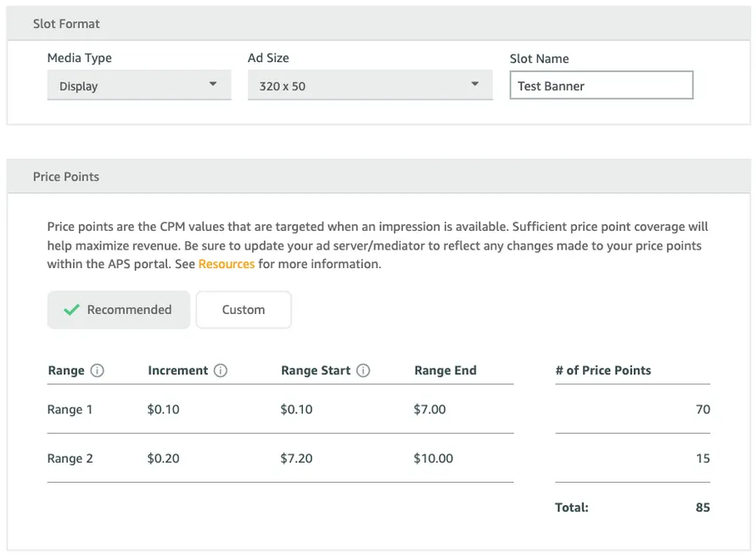Click the green checkmark on Recommended
Image resolution: width=756 pixels, height=555 pixels.
[71, 310]
